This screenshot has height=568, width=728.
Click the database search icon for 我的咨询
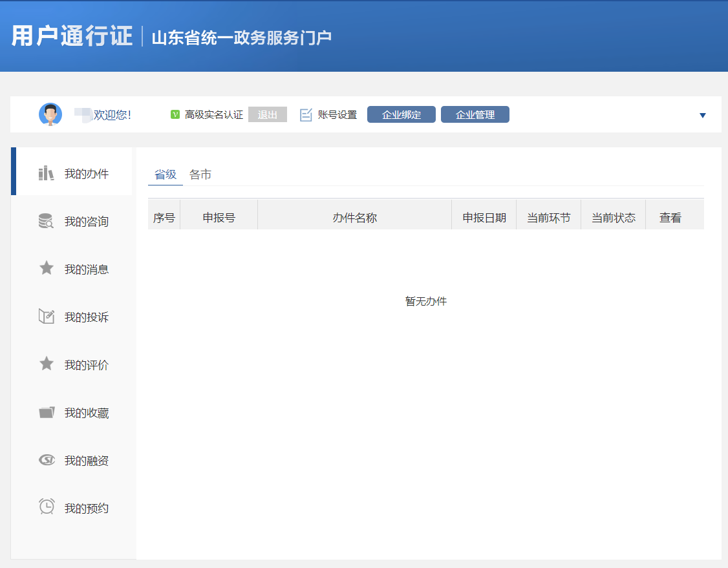(46, 222)
